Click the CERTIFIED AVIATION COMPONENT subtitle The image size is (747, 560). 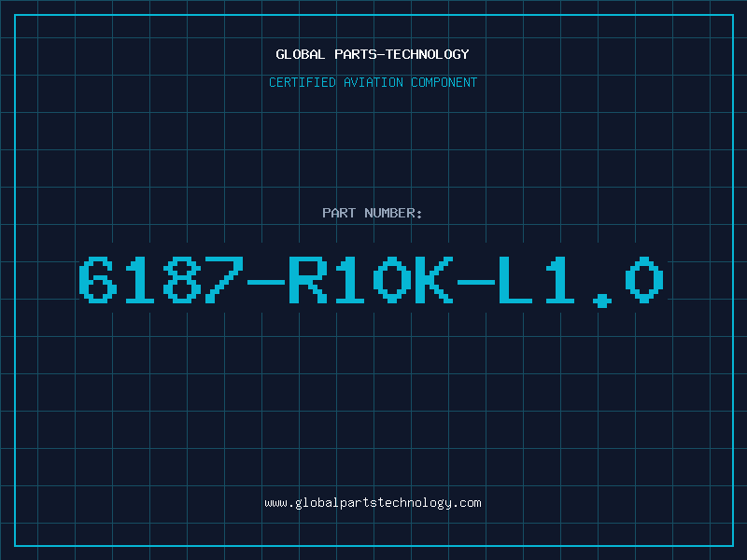tap(373, 82)
